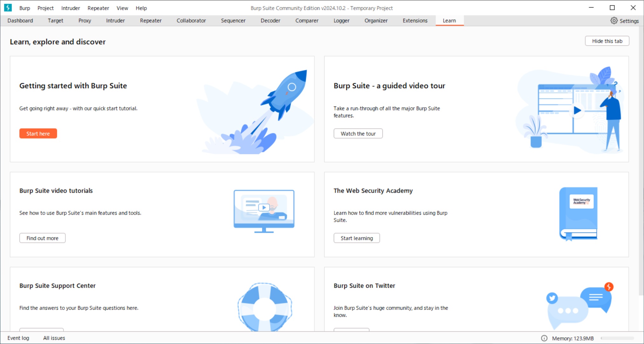Click the guided video tour play illustration
This screenshot has height=344, width=644.
click(x=570, y=110)
